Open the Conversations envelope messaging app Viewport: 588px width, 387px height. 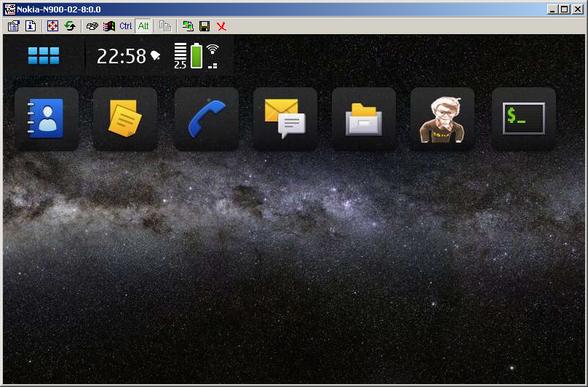(x=285, y=119)
